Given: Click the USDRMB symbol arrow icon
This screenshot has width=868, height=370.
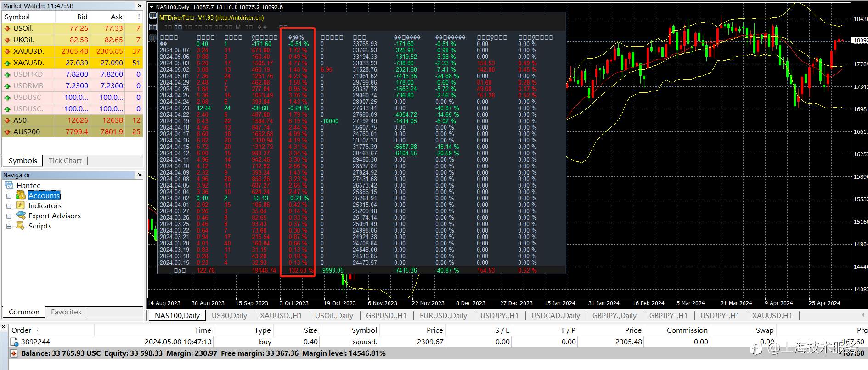Looking at the screenshot, I should (7, 86).
